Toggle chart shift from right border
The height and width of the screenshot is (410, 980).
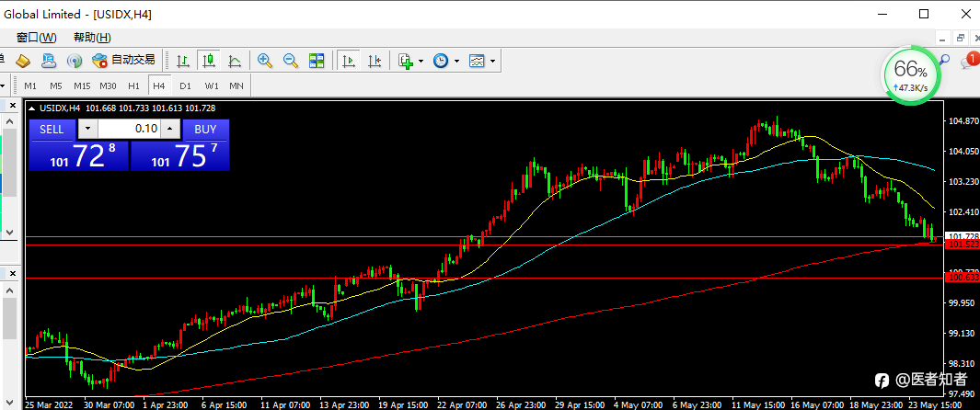[375, 61]
